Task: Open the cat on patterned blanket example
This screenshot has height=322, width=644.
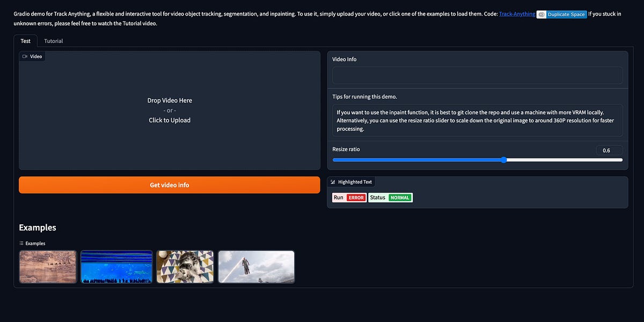Action: point(185,267)
